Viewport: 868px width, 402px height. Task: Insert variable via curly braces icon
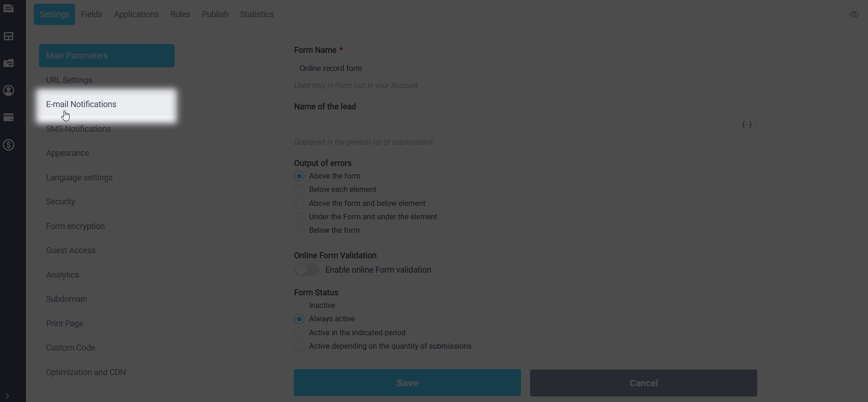click(x=747, y=125)
